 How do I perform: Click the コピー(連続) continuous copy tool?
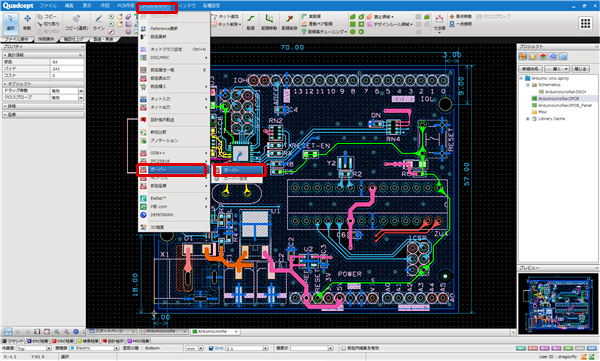point(76,23)
